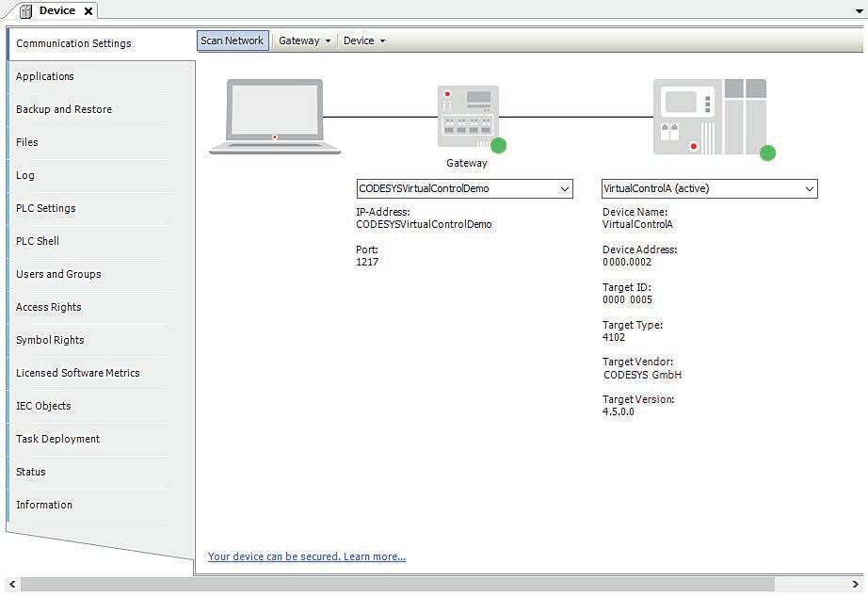Click the Device tab icon

pyautogui.click(x=26, y=11)
